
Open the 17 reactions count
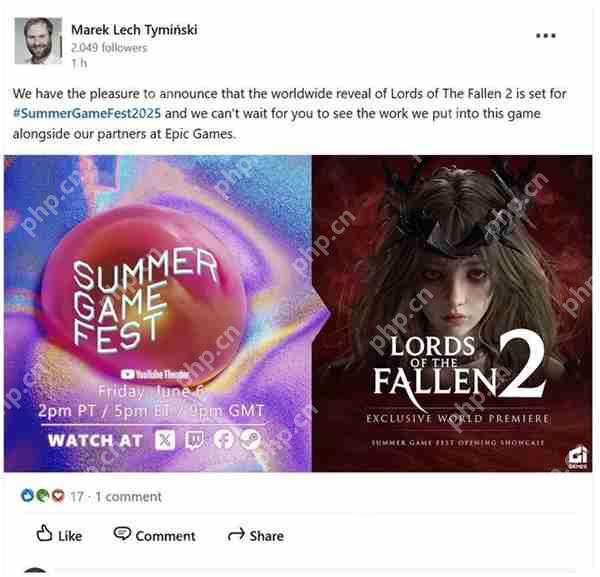tap(77, 497)
